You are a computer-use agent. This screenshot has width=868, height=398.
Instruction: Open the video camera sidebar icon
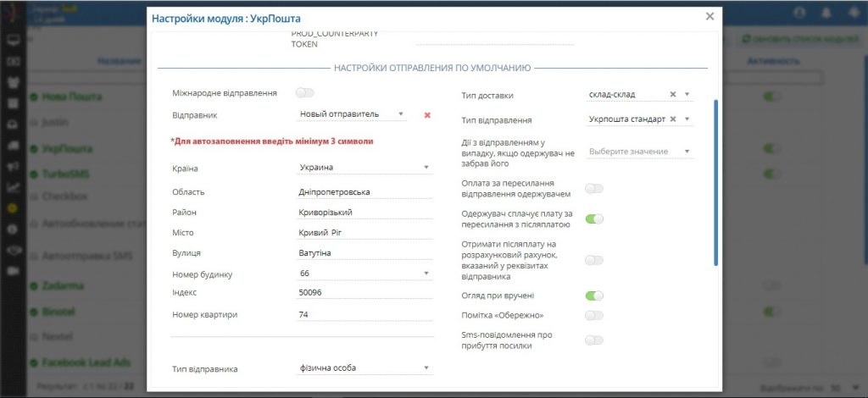click(14, 271)
